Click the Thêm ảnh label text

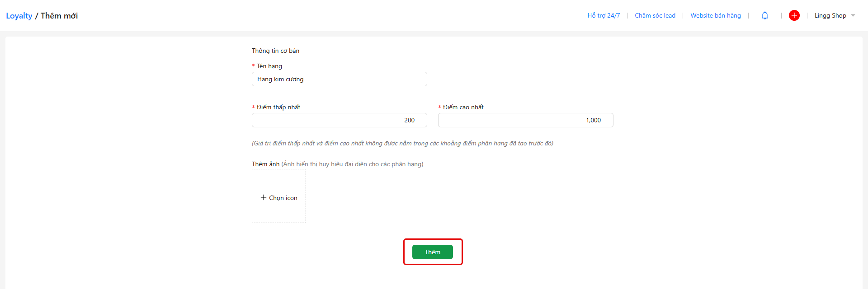pyautogui.click(x=265, y=164)
